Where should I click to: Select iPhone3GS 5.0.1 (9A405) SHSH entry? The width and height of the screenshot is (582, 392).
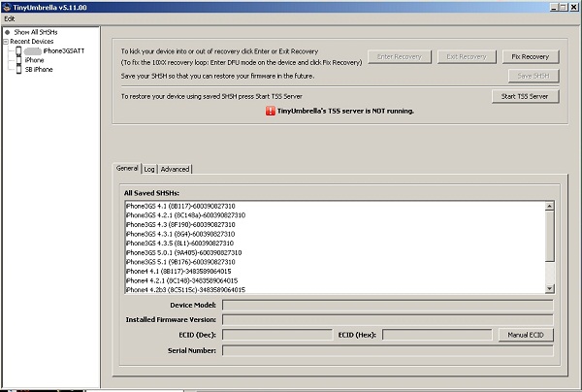click(183, 252)
